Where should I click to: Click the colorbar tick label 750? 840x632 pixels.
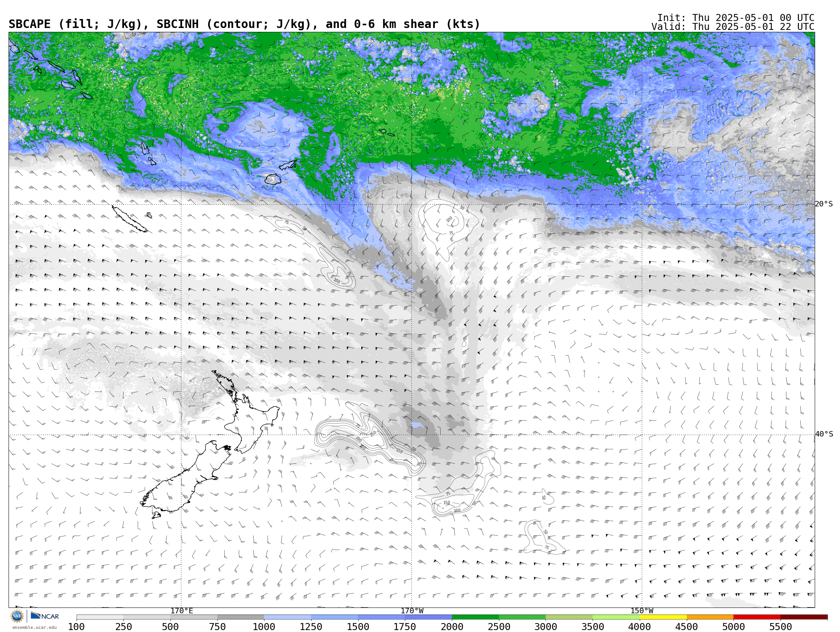point(217,627)
